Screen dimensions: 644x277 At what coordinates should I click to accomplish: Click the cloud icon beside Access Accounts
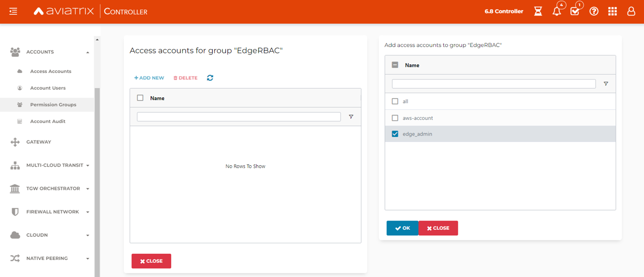pyautogui.click(x=20, y=71)
